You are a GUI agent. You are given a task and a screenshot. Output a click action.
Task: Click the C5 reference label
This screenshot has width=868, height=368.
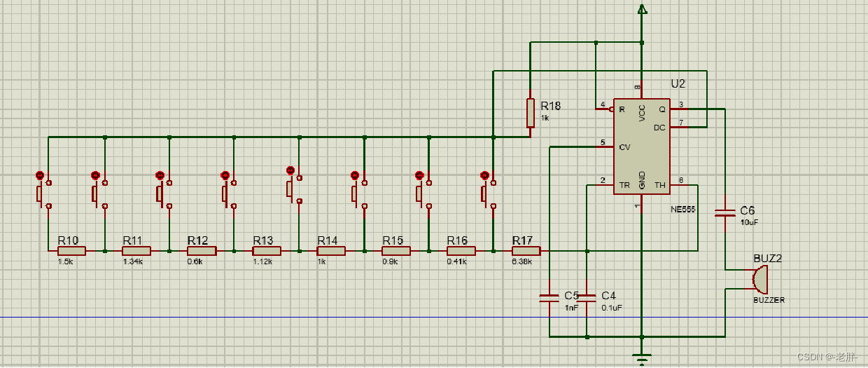pos(572,295)
